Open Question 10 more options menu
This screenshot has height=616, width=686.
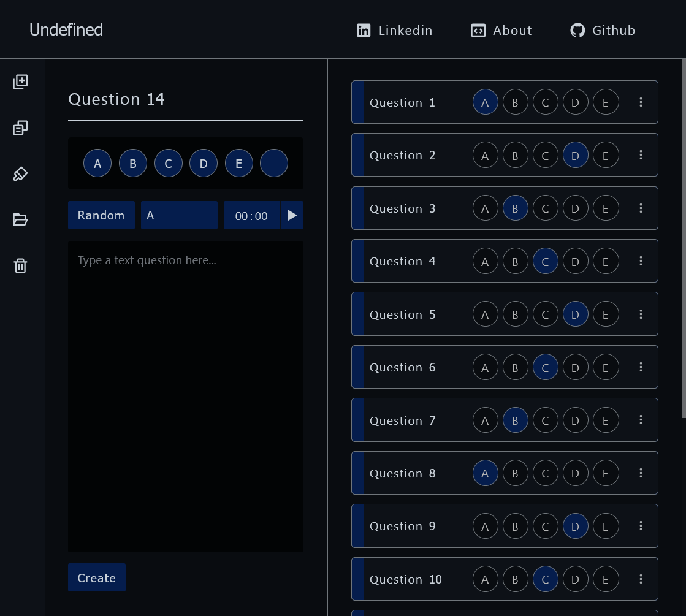point(641,579)
